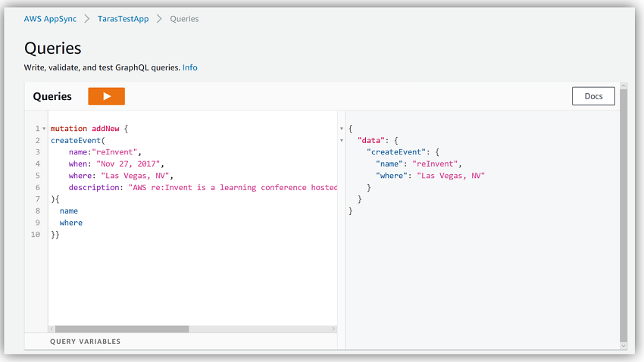Expand the Query Variables panel
This screenshot has height=362, width=644.
tap(85, 342)
